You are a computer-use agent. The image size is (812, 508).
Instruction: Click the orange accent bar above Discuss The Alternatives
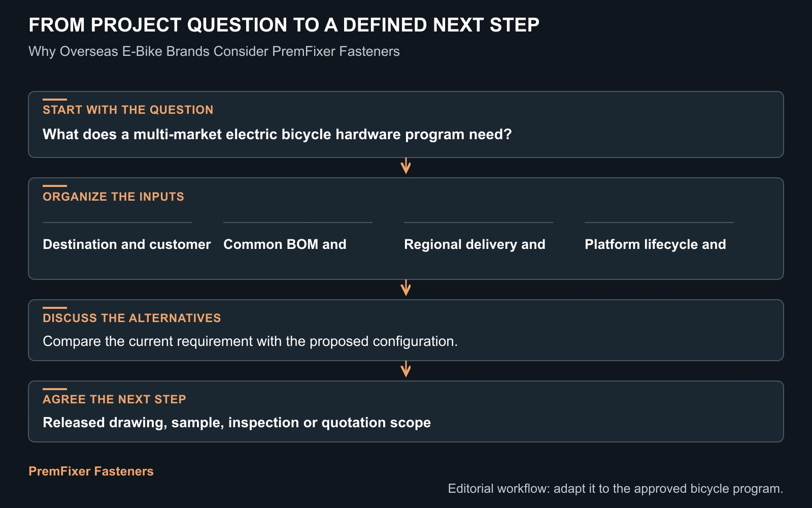(x=55, y=308)
